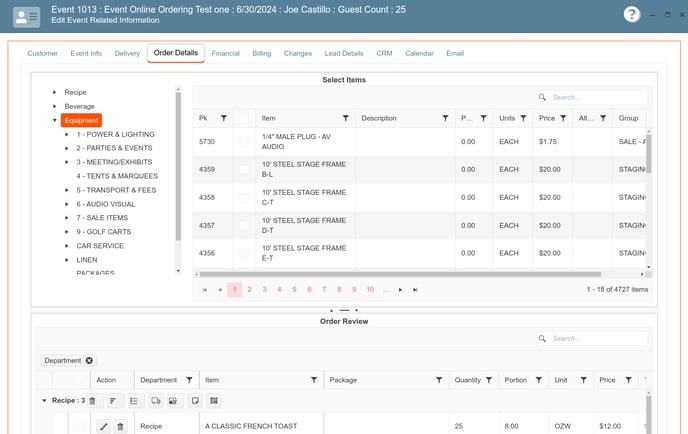Expand 6 - AUDIO VISUAL node
This screenshot has width=688, height=434.
[x=67, y=204]
